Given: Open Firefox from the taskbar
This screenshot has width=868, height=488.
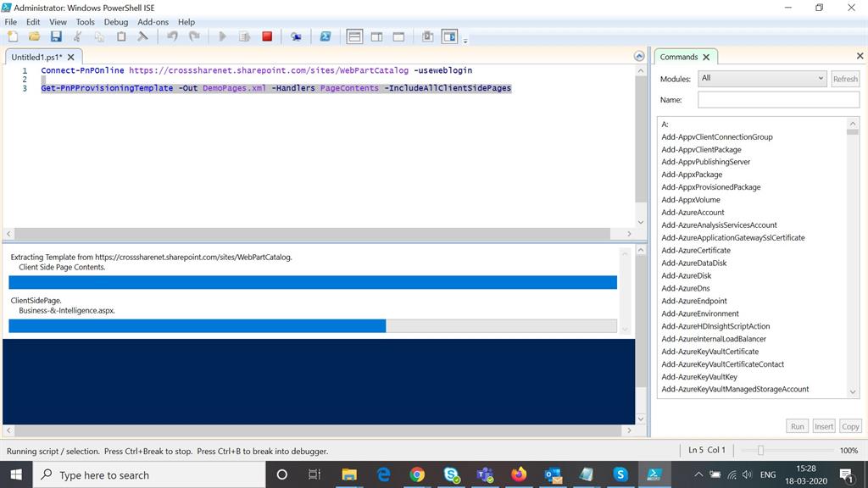Looking at the screenshot, I should (519, 474).
